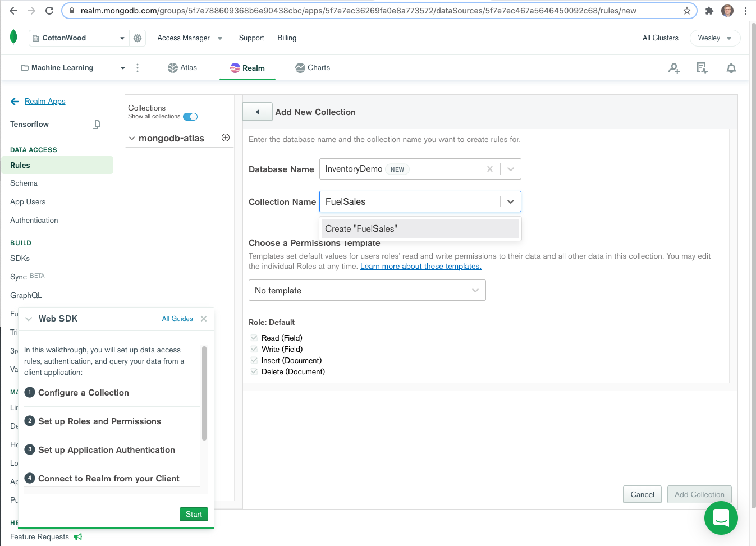Click the Web SDK guide scrollbar
This screenshot has width=756, height=546.
click(204, 393)
